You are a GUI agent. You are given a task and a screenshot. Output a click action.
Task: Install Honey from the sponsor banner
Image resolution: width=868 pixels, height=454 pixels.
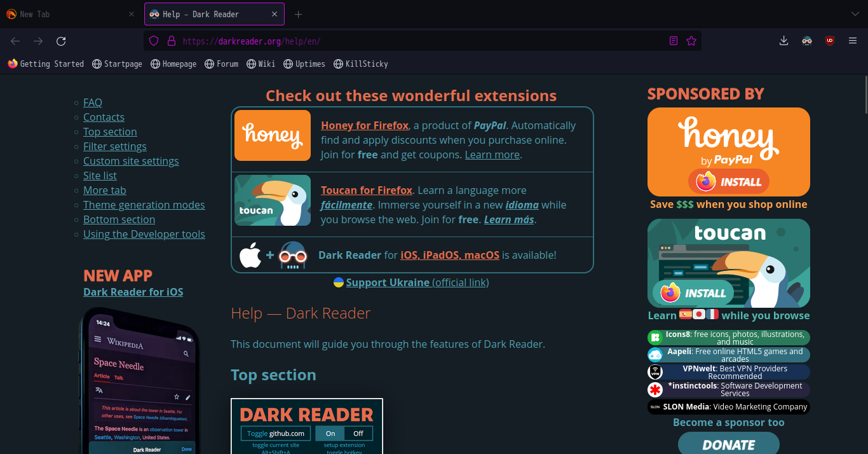pyautogui.click(x=729, y=182)
